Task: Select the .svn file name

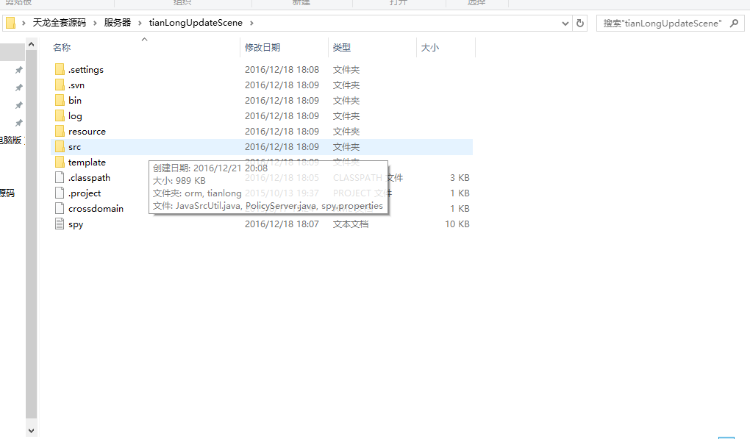Action: pyautogui.click(x=77, y=85)
